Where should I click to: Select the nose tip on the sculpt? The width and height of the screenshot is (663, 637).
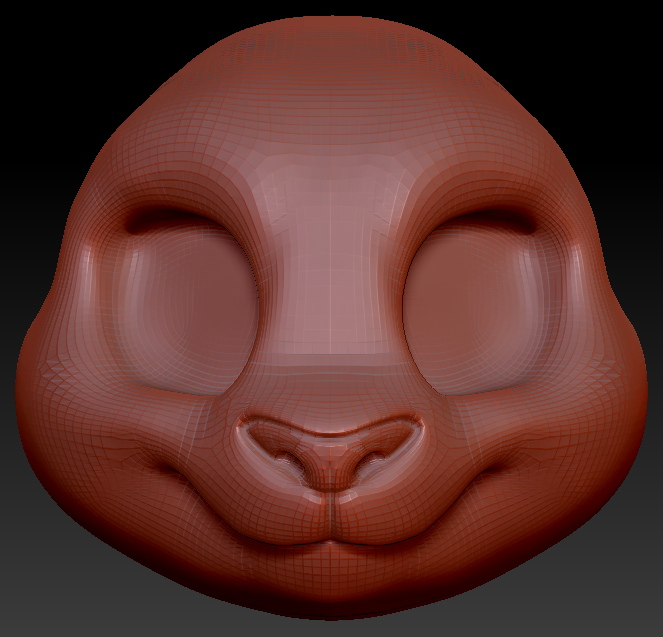pos(331,454)
